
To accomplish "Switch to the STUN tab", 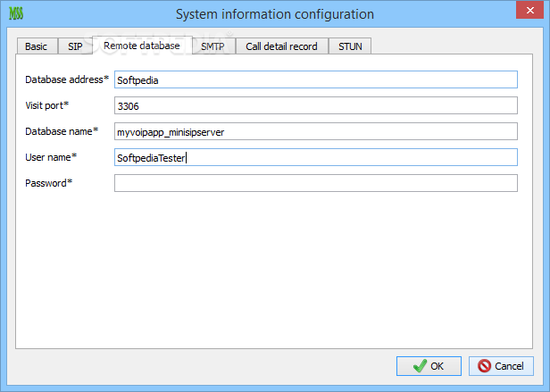I will pos(350,46).
